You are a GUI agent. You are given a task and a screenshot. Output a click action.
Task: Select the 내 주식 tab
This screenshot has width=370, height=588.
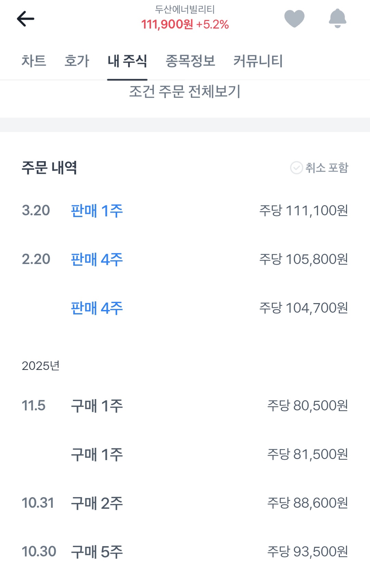coord(127,61)
